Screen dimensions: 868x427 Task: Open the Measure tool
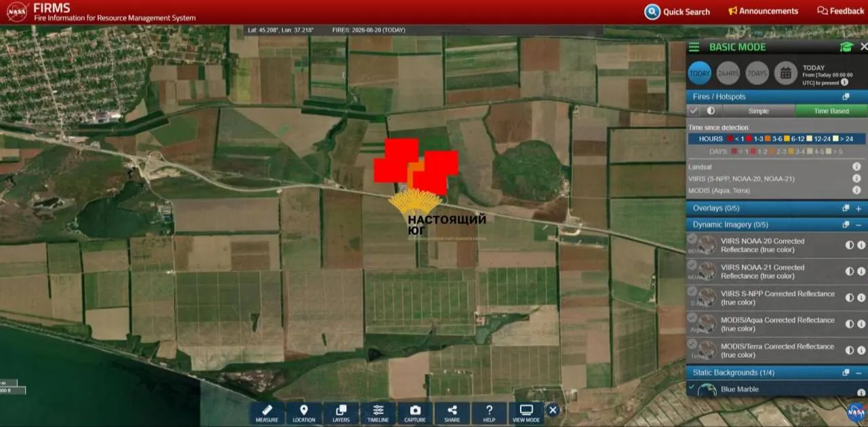pos(267,413)
